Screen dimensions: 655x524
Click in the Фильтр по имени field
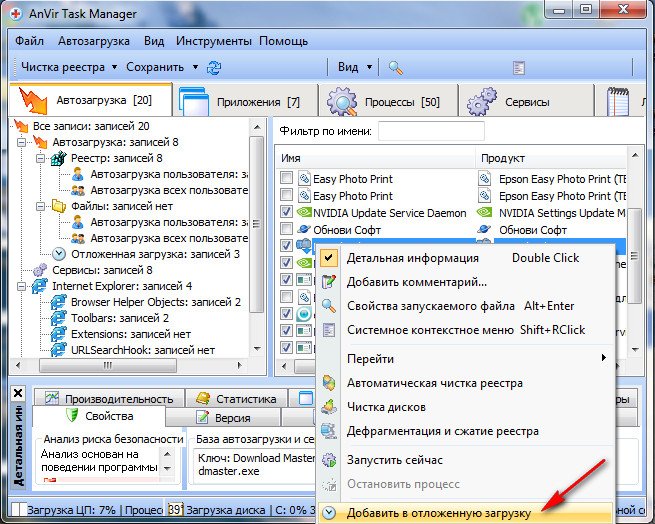coord(431,131)
